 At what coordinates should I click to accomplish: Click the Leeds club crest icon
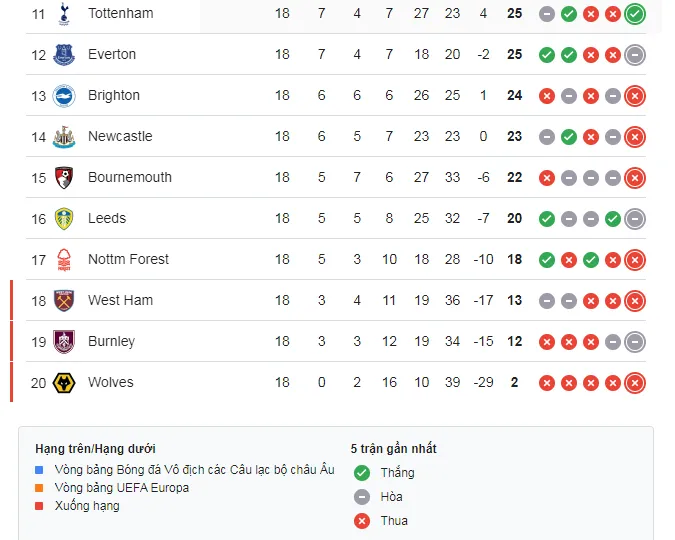[64, 219]
